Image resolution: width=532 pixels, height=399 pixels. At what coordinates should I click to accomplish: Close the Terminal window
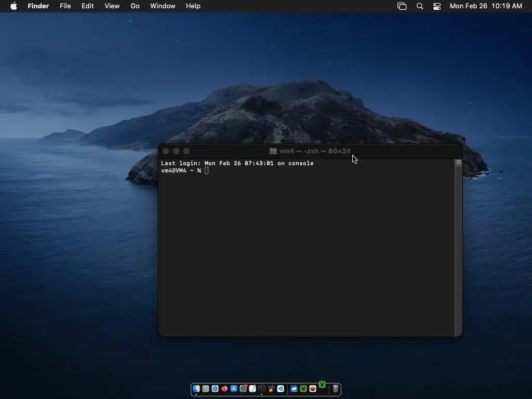(166, 151)
